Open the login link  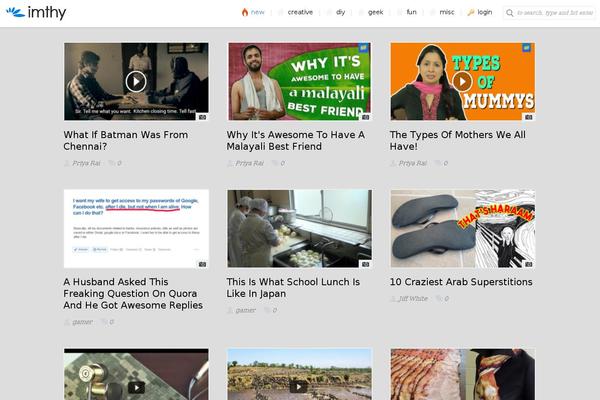(x=484, y=12)
